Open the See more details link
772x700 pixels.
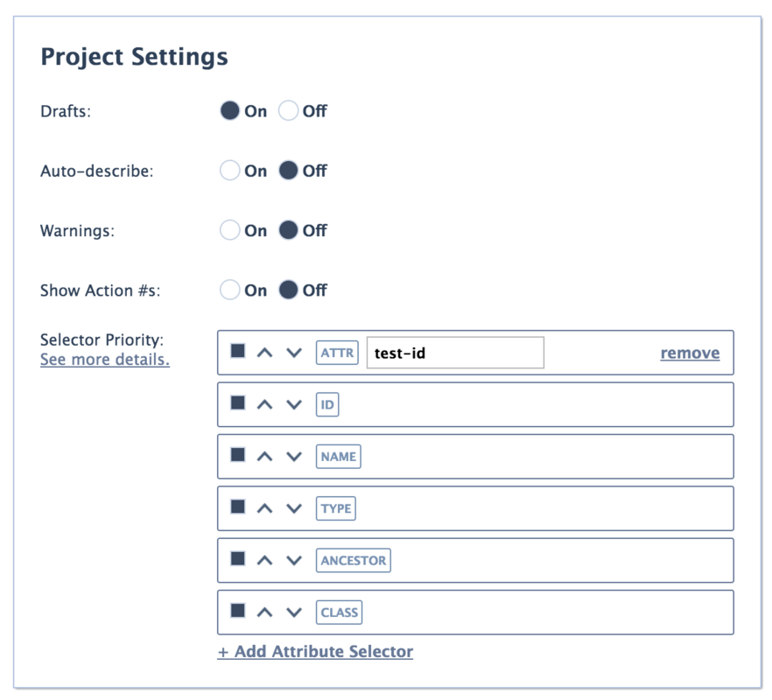(x=105, y=360)
